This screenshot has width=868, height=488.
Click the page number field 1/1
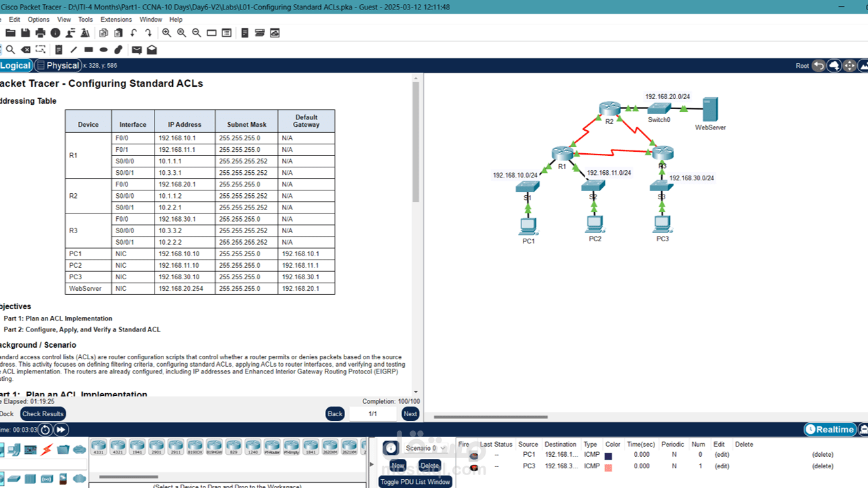click(x=373, y=413)
